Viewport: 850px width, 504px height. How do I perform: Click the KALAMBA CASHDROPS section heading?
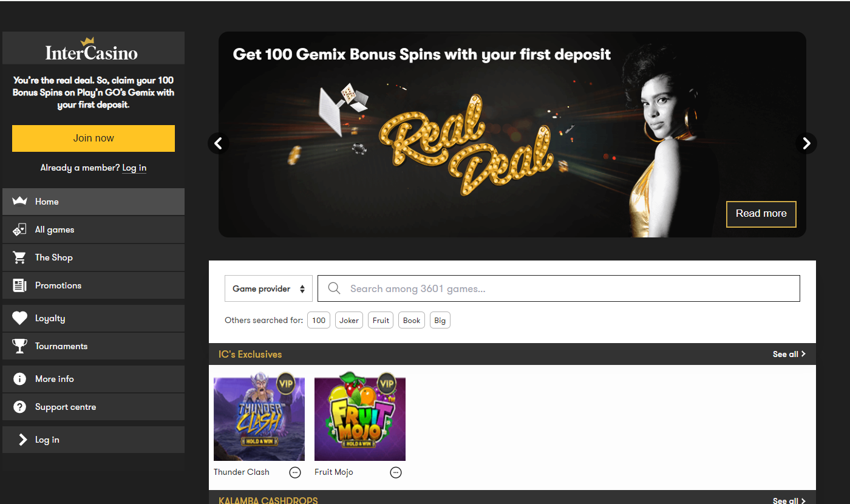268,500
